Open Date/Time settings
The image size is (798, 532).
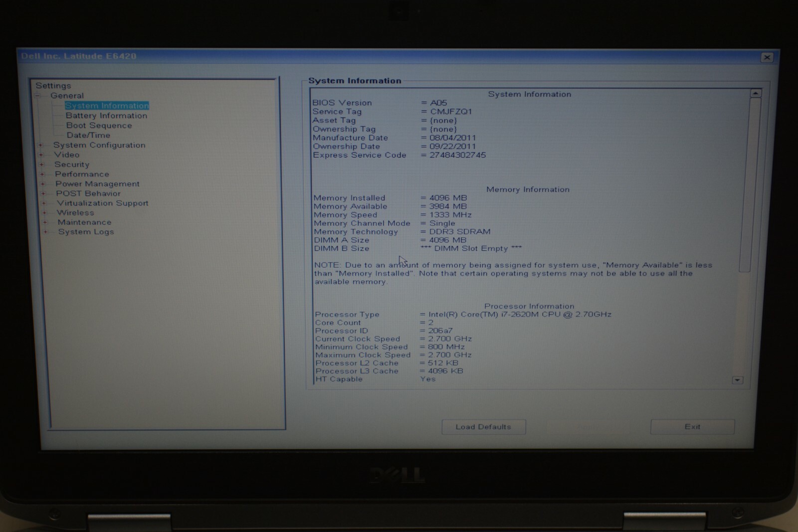(x=88, y=135)
